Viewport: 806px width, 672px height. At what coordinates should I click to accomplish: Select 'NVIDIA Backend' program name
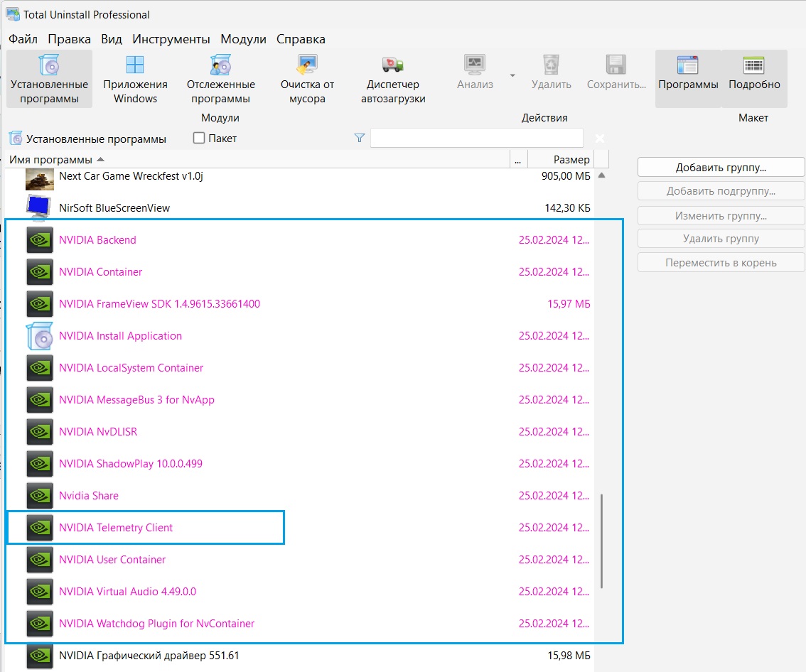point(97,240)
